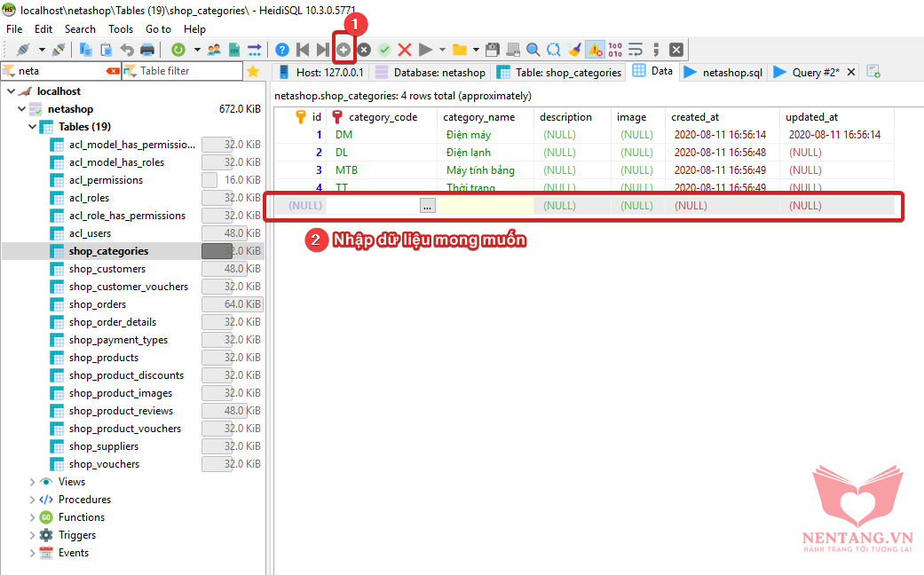Open the Tools menu

(121, 29)
